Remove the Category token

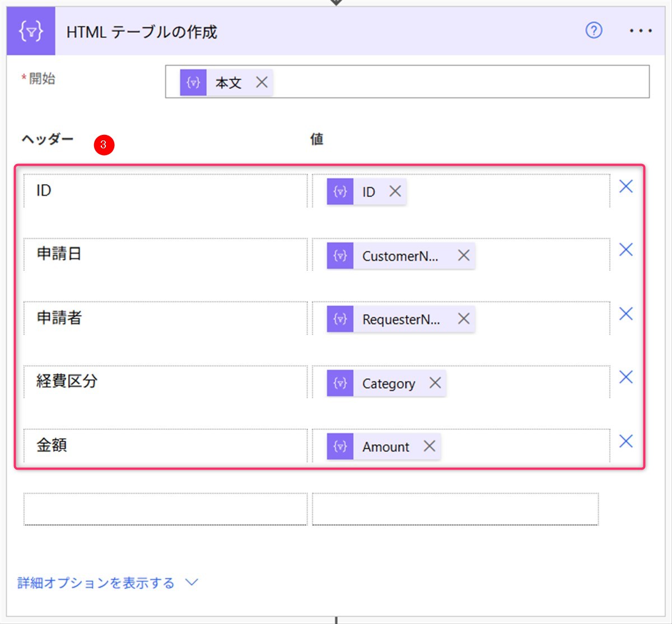point(435,383)
